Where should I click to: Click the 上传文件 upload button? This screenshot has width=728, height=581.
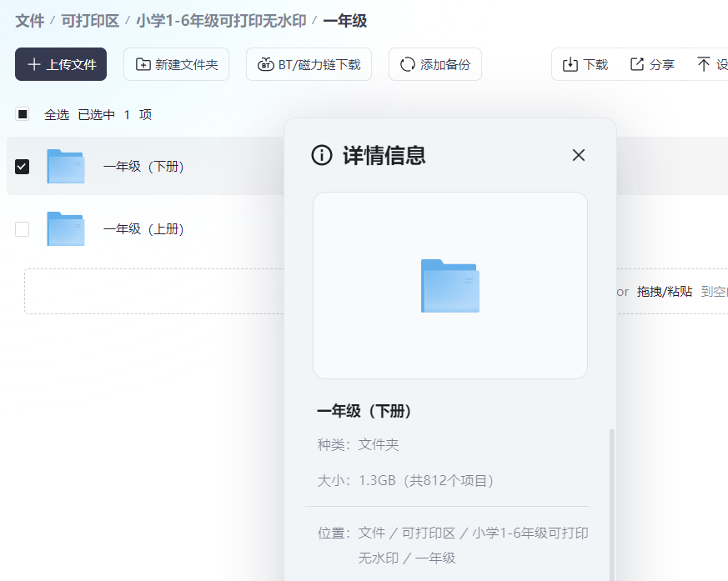[61, 64]
